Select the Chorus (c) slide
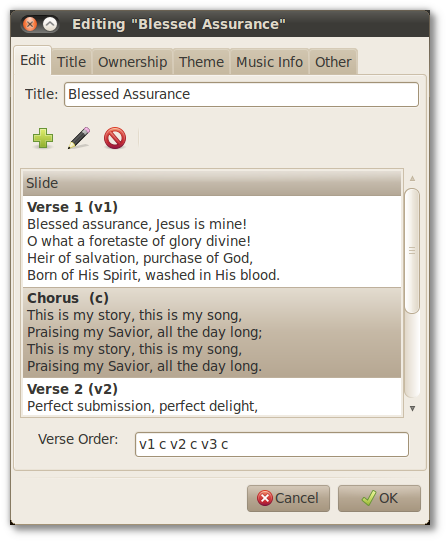The image size is (447, 542). [212, 333]
